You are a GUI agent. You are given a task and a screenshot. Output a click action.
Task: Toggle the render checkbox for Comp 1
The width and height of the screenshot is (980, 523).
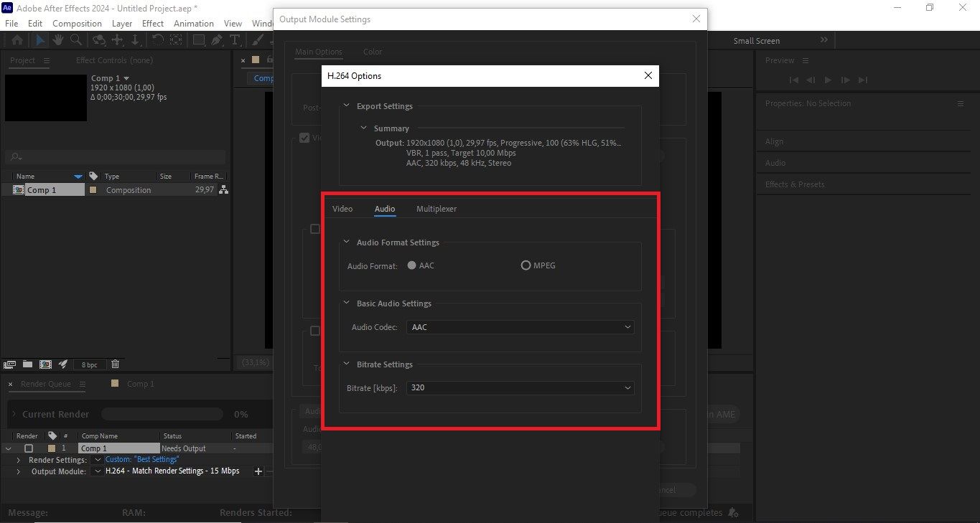pos(29,447)
